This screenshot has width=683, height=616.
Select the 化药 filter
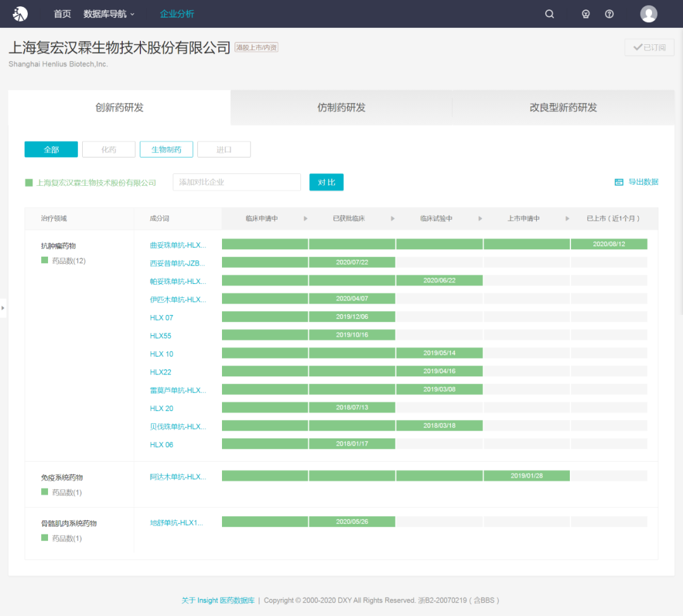click(109, 149)
